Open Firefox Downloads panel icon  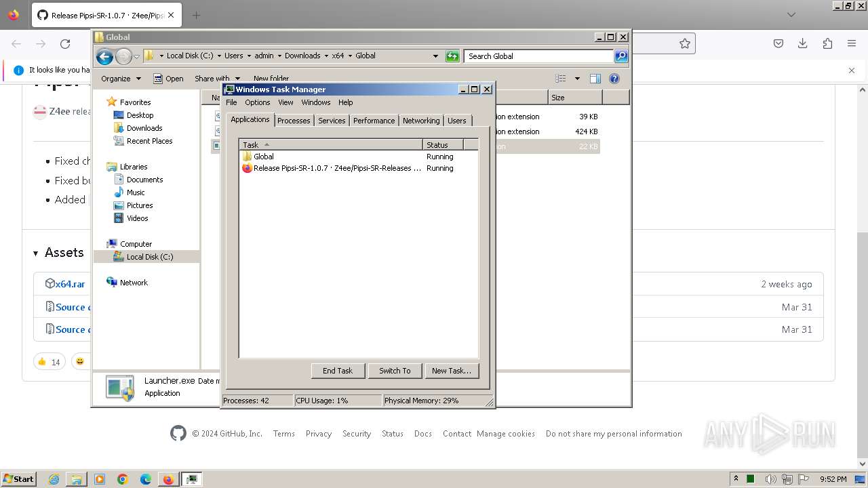(x=803, y=44)
